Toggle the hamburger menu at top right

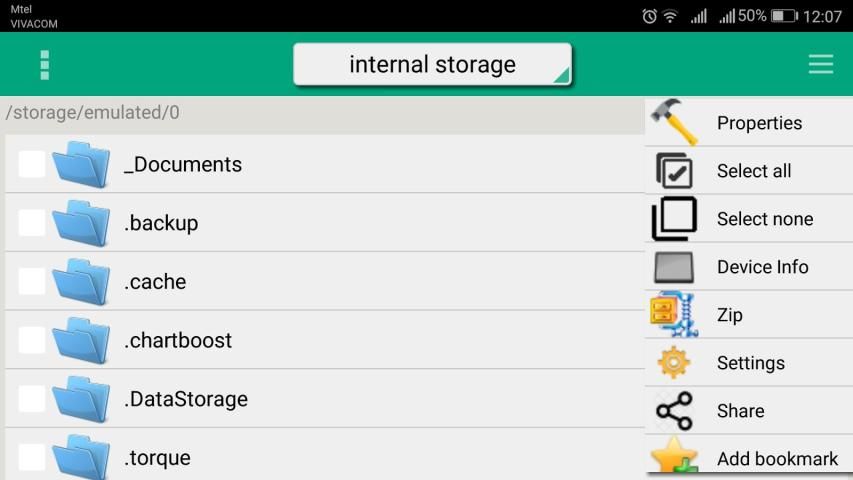point(820,65)
